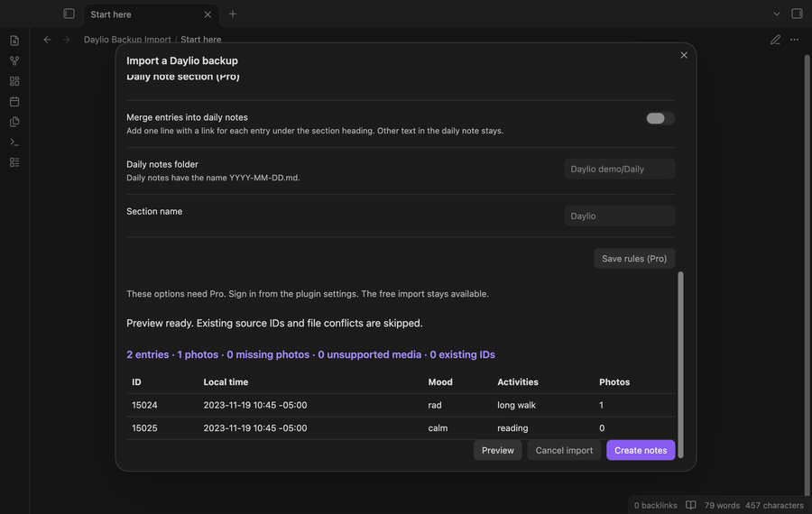Click the rad mood cell

point(435,405)
